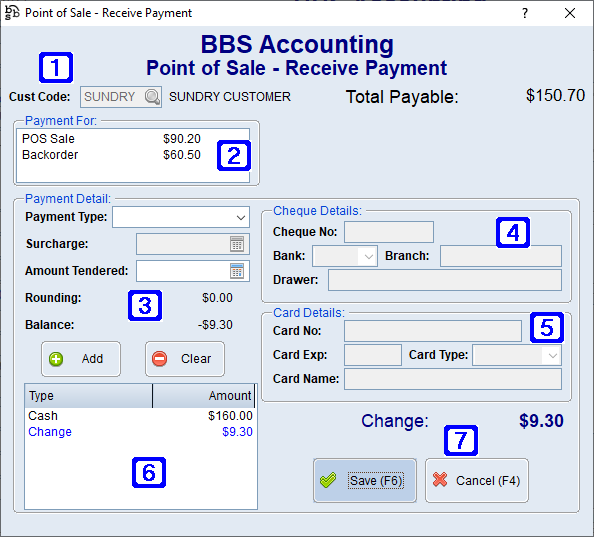Open the Amount Tendered calculator icon
The height and width of the screenshot is (537, 594).
pyautogui.click(x=237, y=271)
